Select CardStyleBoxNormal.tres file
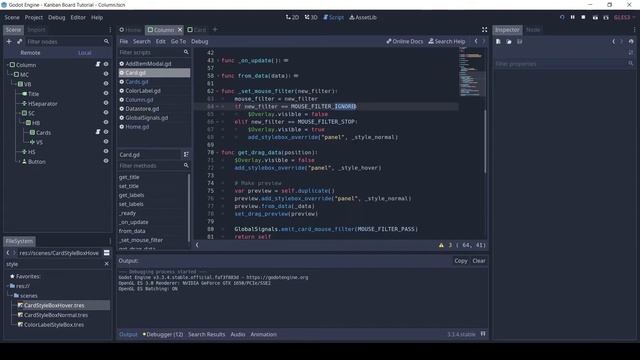The height and width of the screenshot is (360, 640). tap(56, 315)
